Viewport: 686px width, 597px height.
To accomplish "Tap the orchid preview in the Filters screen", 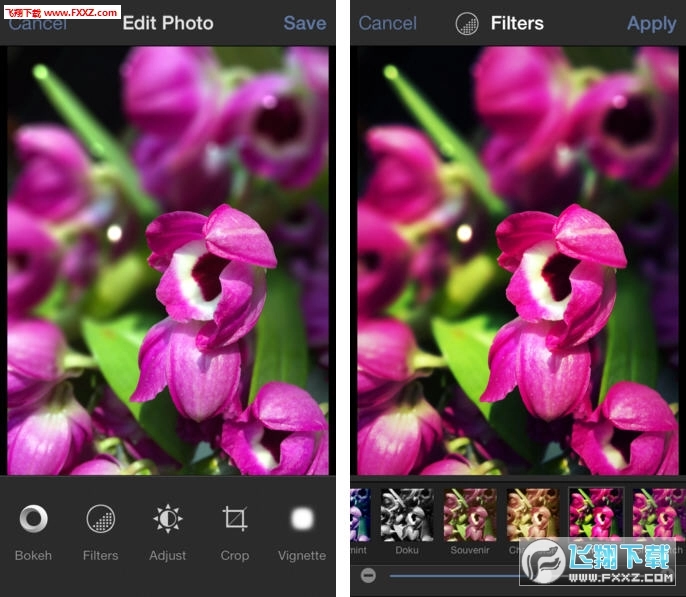I will point(518,260).
